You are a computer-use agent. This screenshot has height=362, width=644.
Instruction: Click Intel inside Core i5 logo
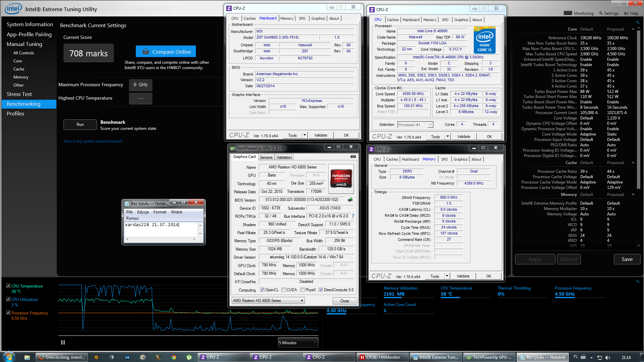pyautogui.click(x=485, y=41)
